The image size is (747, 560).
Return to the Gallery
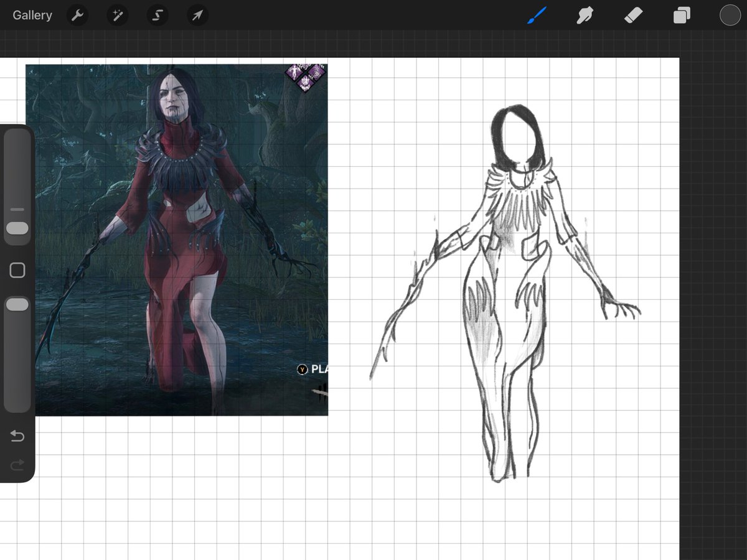tap(32, 15)
